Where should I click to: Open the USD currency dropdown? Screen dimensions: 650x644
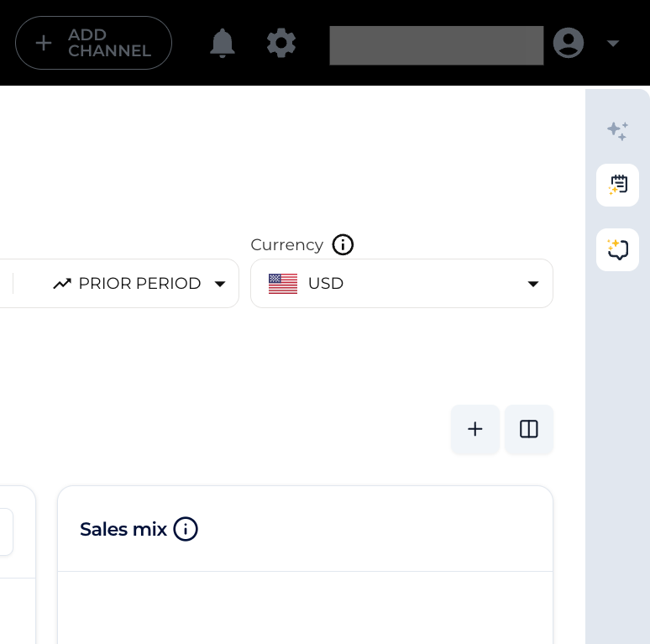(x=401, y=284)
